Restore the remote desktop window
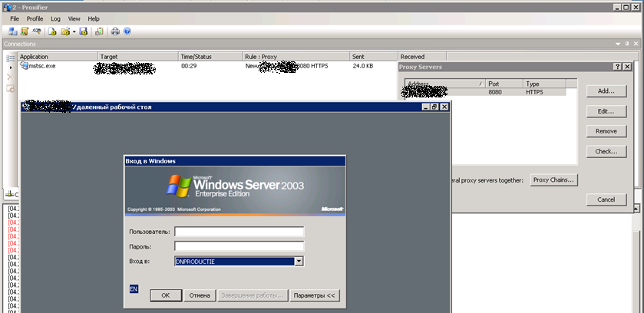 coord(434,107)
